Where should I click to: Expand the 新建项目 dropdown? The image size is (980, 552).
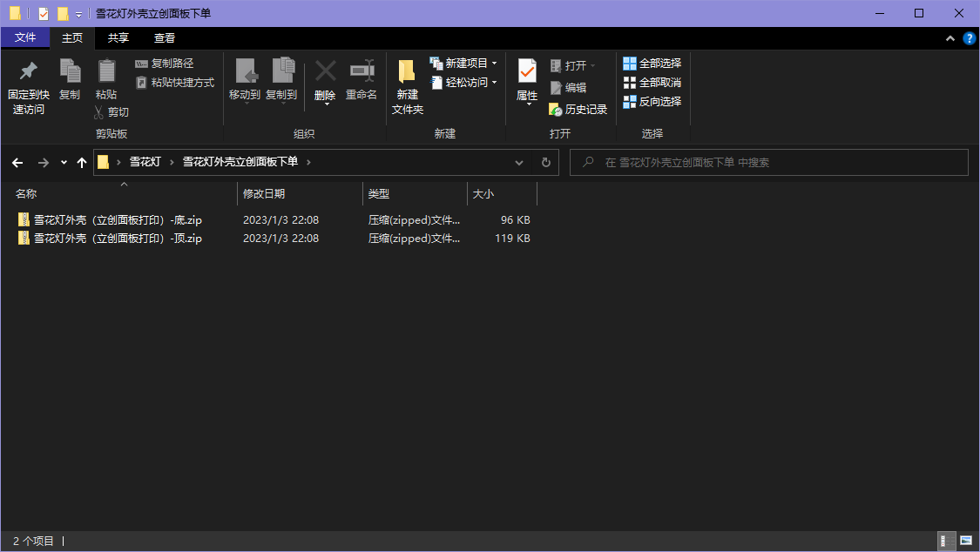coord(495,63)
